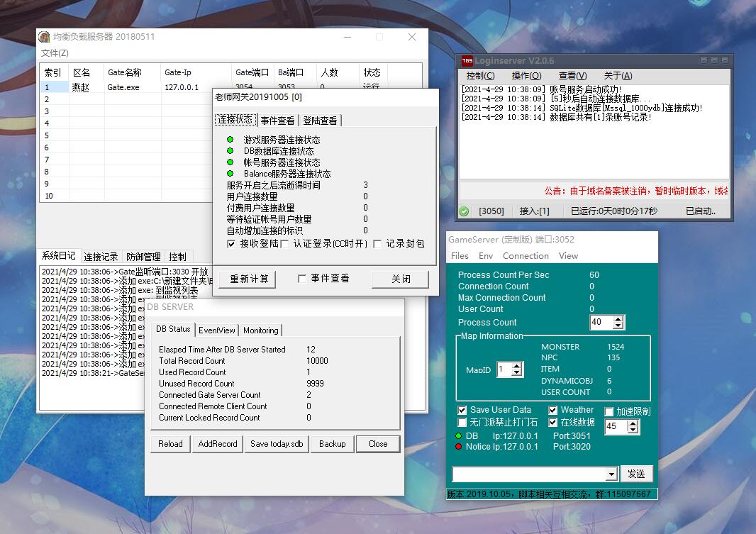756x534 pixels.
Task: Click the green game server connection status light
Action: 230,140
